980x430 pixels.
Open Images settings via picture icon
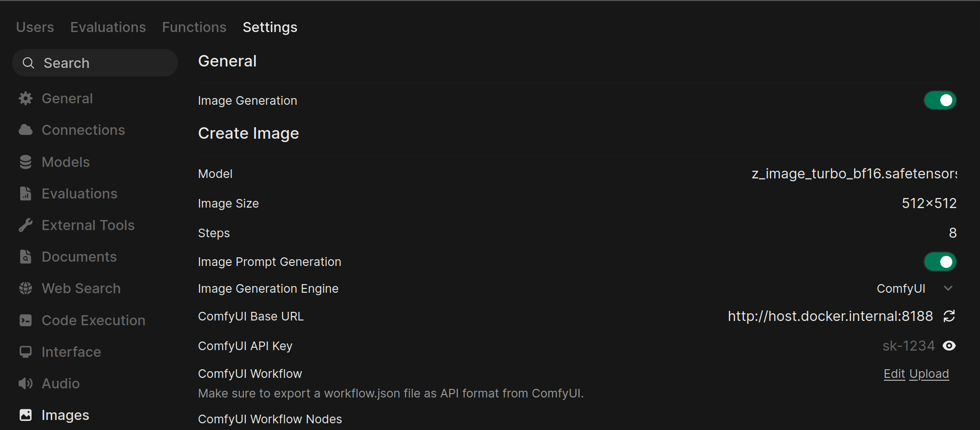click(26, 415)
